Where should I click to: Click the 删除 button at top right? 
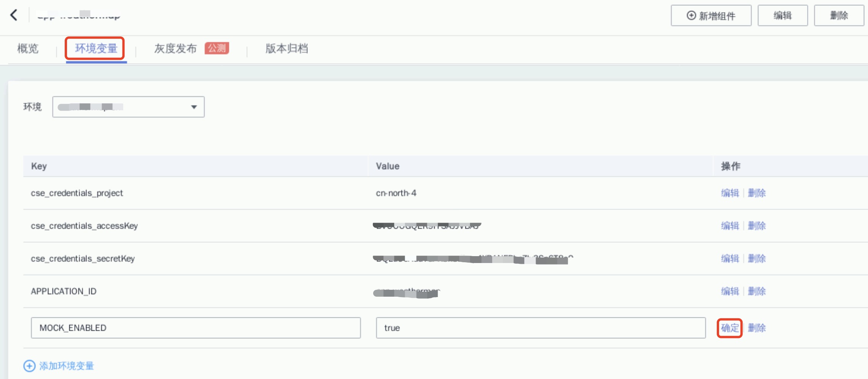[x=839, y=16]
